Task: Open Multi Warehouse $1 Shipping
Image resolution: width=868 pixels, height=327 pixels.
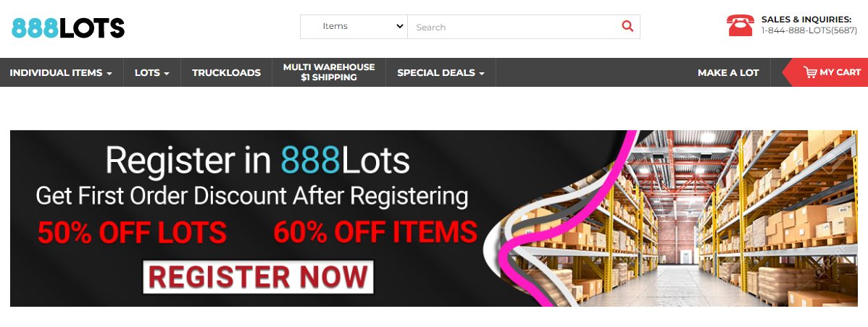Action: pos(329,72)
